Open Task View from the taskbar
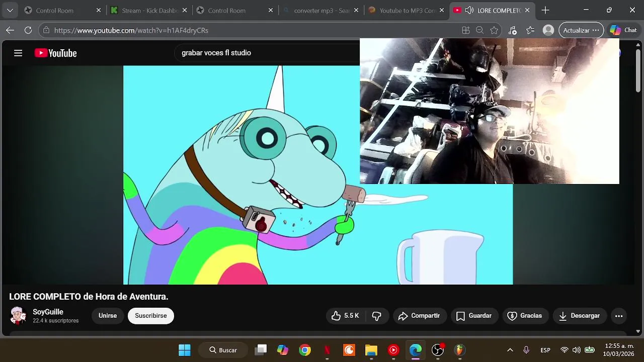This screenshot has height=362, width=644. point(261,350)
